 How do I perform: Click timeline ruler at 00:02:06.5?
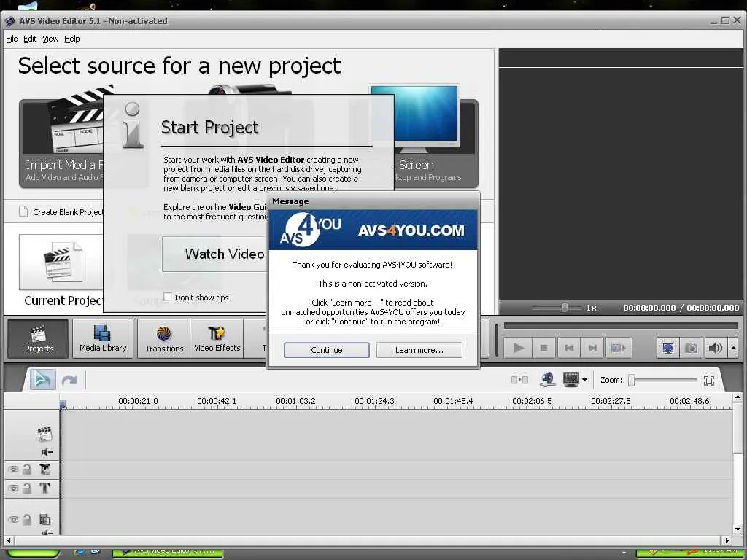click(x=532, y=401)
